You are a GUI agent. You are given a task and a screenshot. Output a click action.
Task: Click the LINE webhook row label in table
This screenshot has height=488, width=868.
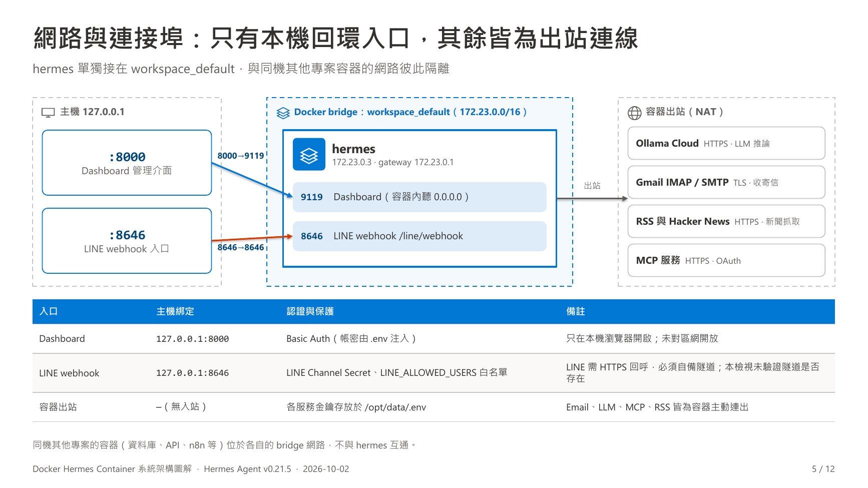point(69,373)
